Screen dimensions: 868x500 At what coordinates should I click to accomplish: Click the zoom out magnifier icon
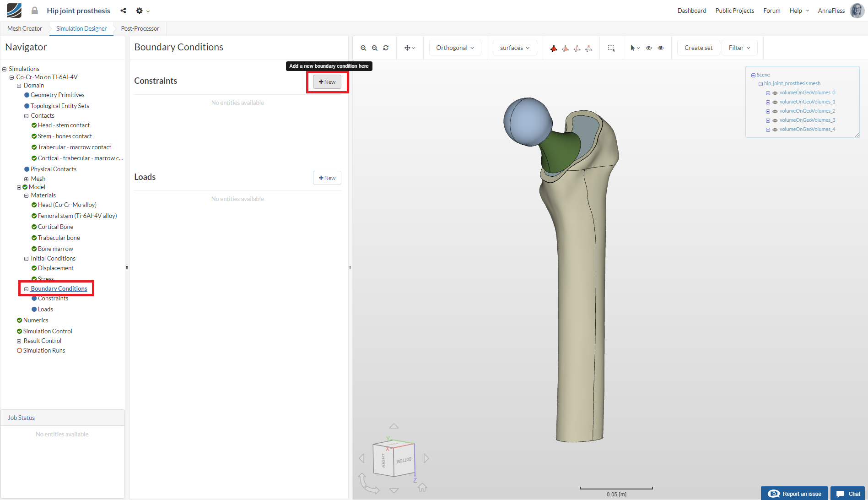[375, 48]
